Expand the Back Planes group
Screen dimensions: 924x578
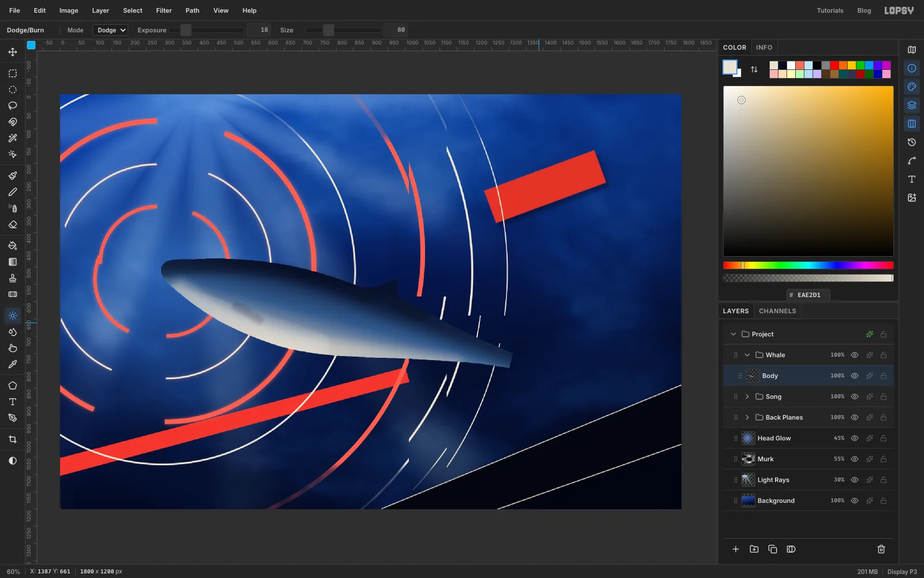click(747, 417)
